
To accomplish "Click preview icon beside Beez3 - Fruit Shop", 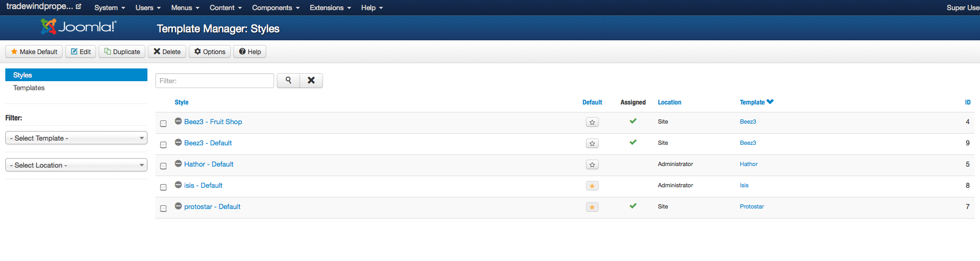I will coord(178,121).
